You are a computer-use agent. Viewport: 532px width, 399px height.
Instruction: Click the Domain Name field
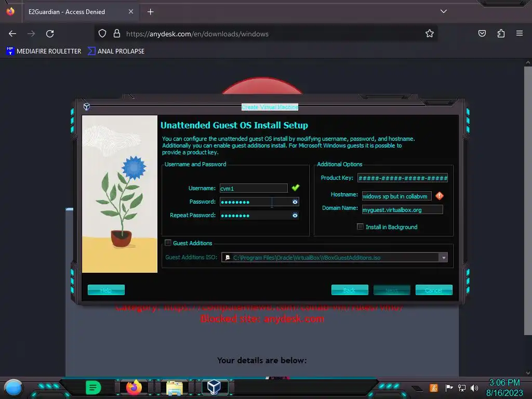tap(403, 210)
